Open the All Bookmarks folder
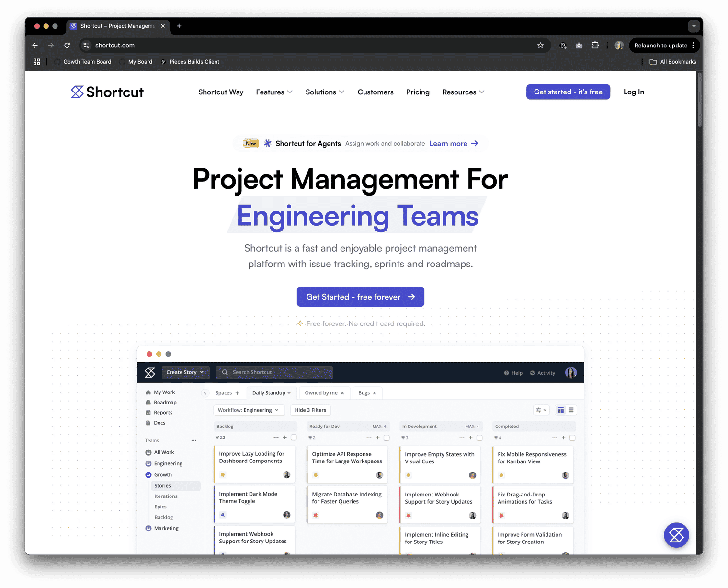The height and width of the screenshot is (588, 728). point(673,62)
